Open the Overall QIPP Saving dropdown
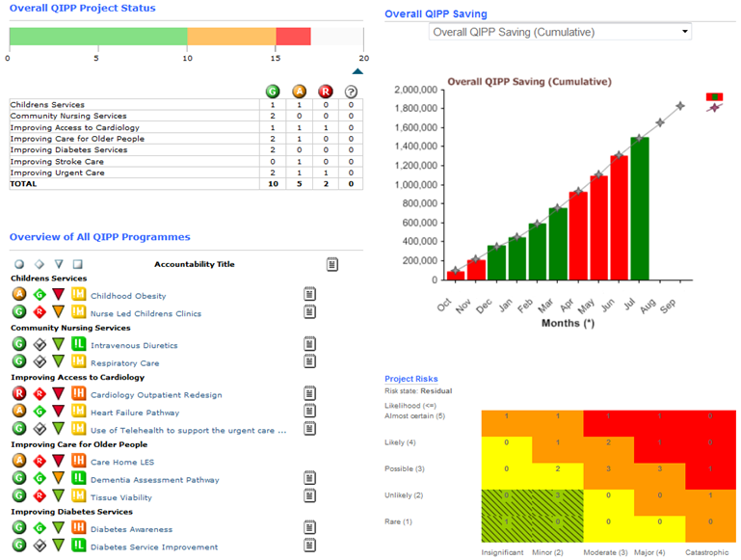The height and width of the screenshot is (560, 741). [x=560, y=32]
